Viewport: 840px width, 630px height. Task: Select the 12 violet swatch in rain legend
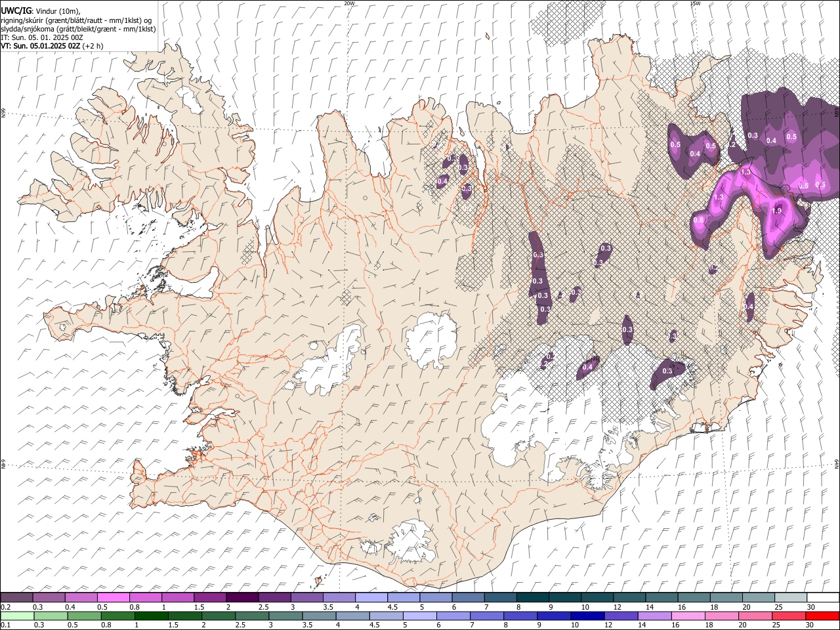[621, 616]
